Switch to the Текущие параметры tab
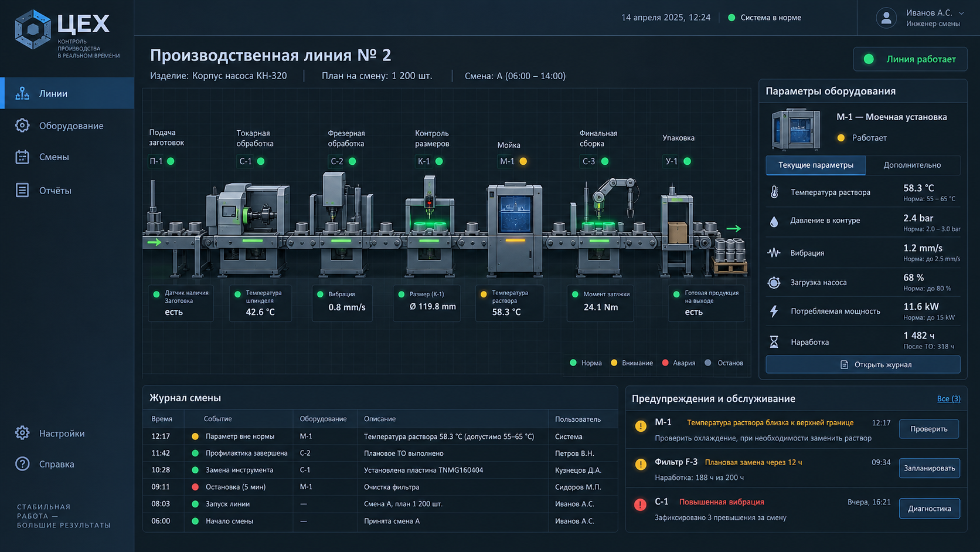 click(815, 165)
